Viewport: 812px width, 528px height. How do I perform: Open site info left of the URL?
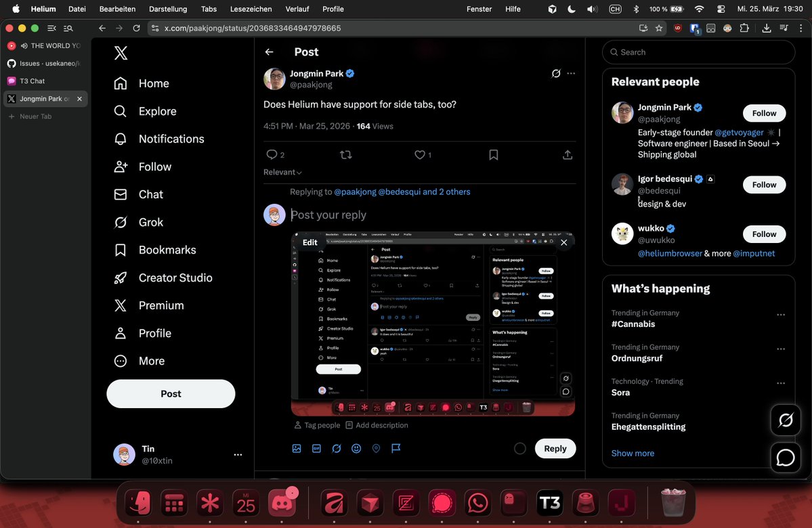point(155,28)
